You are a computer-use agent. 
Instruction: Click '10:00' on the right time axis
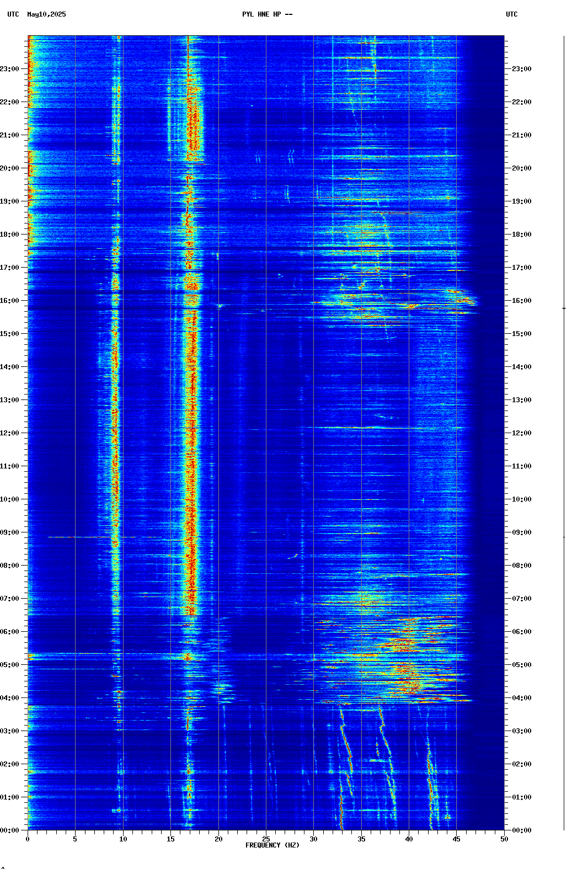pos(522,499)
